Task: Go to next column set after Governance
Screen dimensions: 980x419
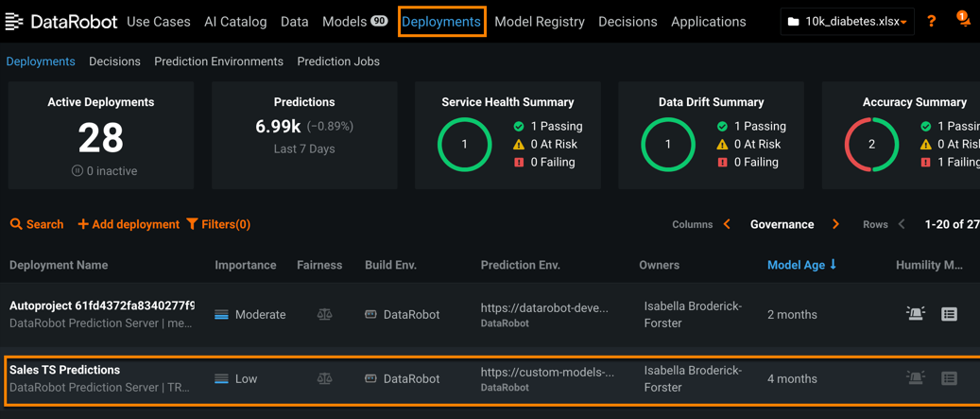Action: pos(835,224)
